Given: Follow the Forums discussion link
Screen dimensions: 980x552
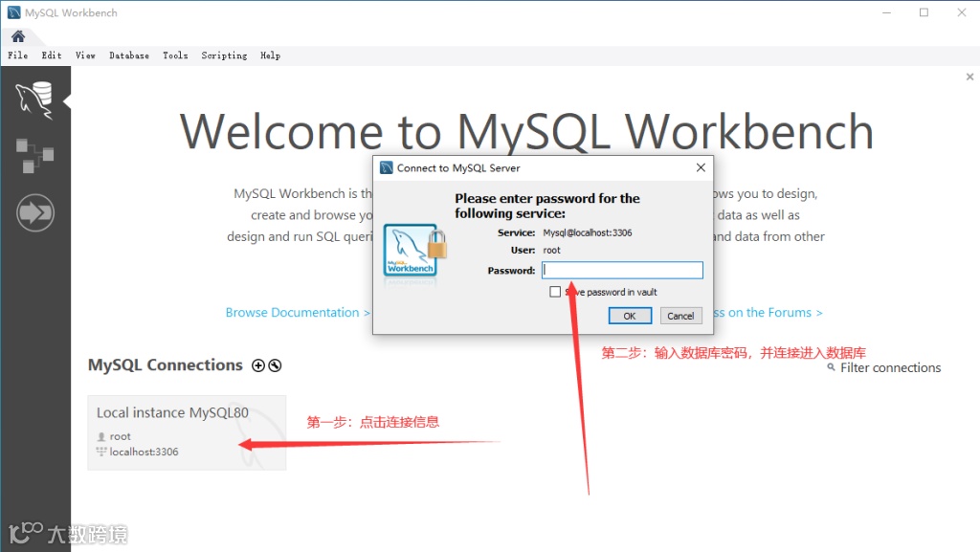Looking at the screenshot, I should click(768, 312).
